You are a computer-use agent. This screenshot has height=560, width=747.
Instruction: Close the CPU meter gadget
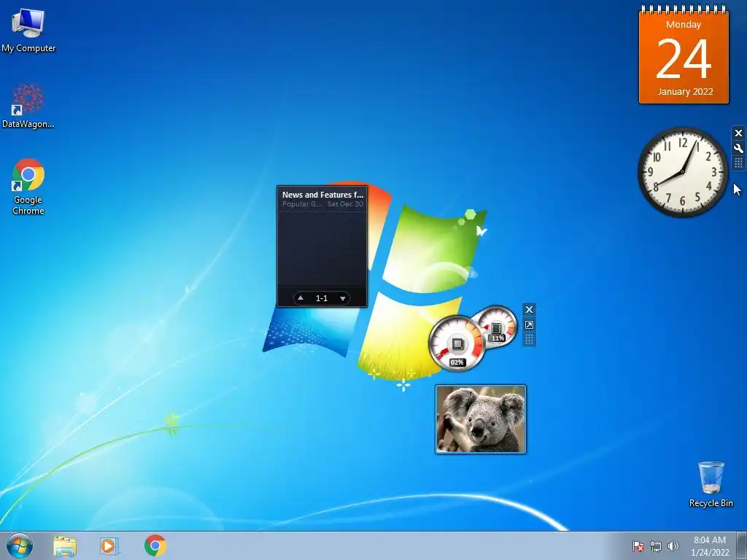(x=529, y=309)
